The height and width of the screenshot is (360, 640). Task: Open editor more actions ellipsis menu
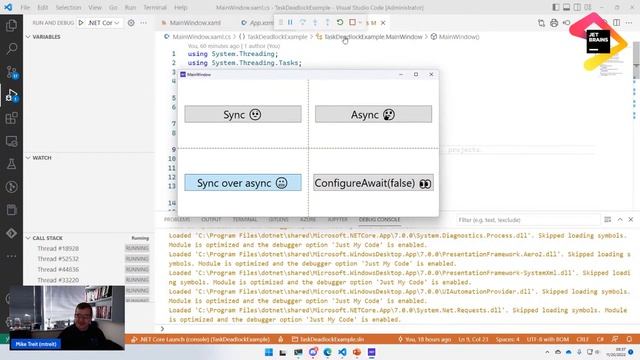[629, 23]
